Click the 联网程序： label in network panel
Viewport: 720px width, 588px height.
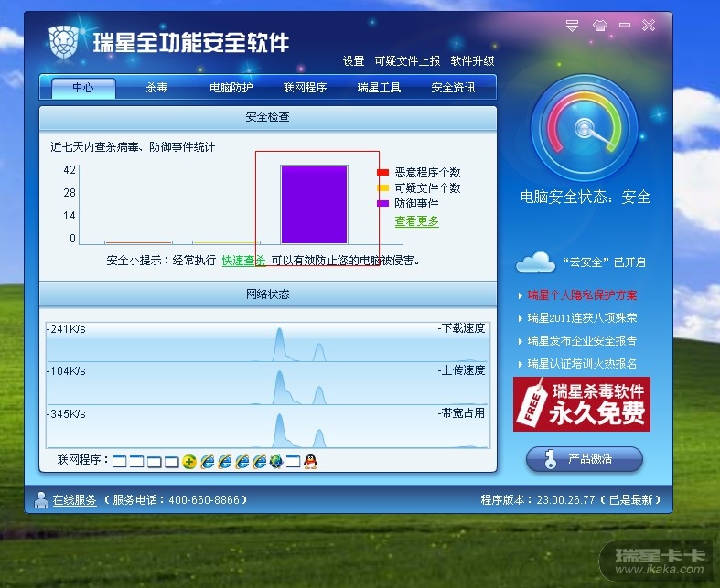pyautogui.click(x=82, y=459)
